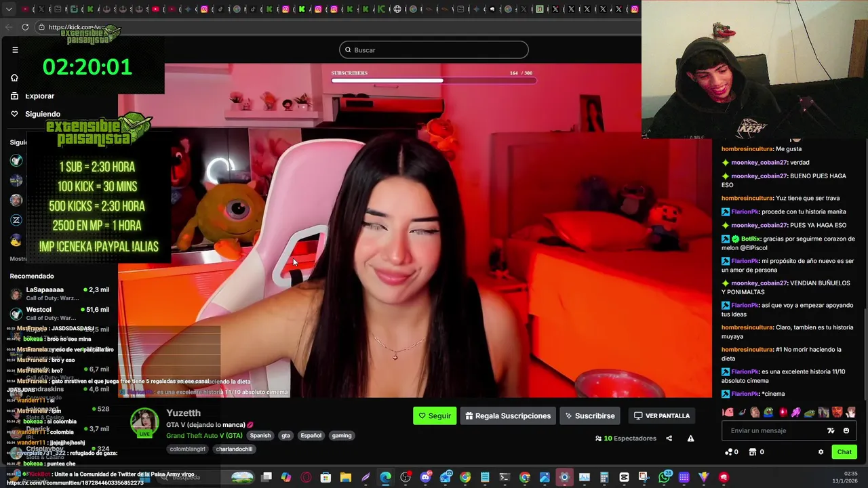This screenshot has height=488, width=868.
Task: Open the Yuzetth channel name link
Action: [183, 413]
